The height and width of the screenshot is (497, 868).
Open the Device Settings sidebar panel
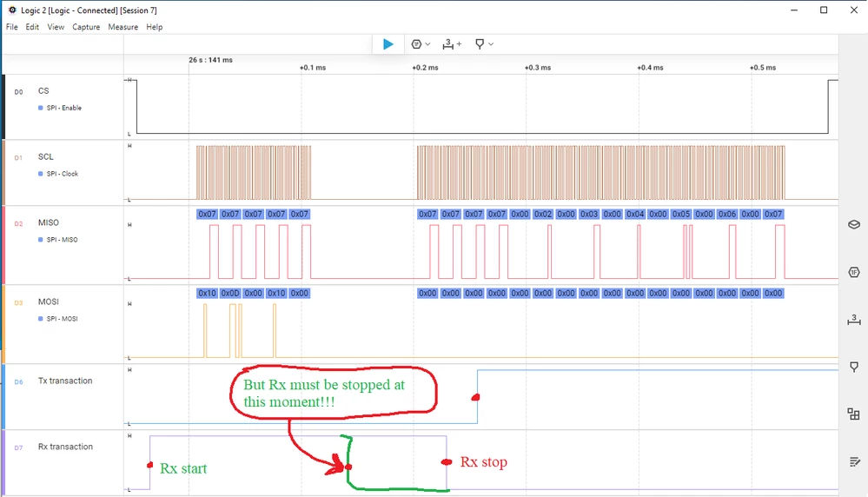pyautogui.click(x=853, y=224)
